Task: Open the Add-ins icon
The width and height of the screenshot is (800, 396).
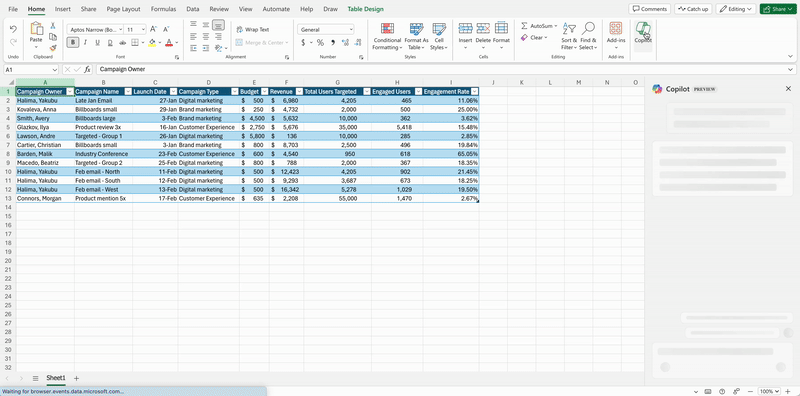Action: [x=616, y=29]
